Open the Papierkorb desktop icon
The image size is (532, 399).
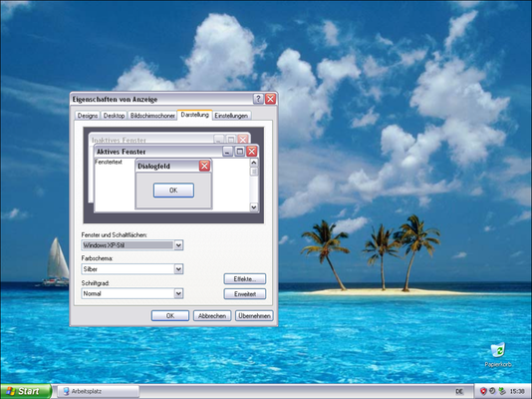[498, 354]
